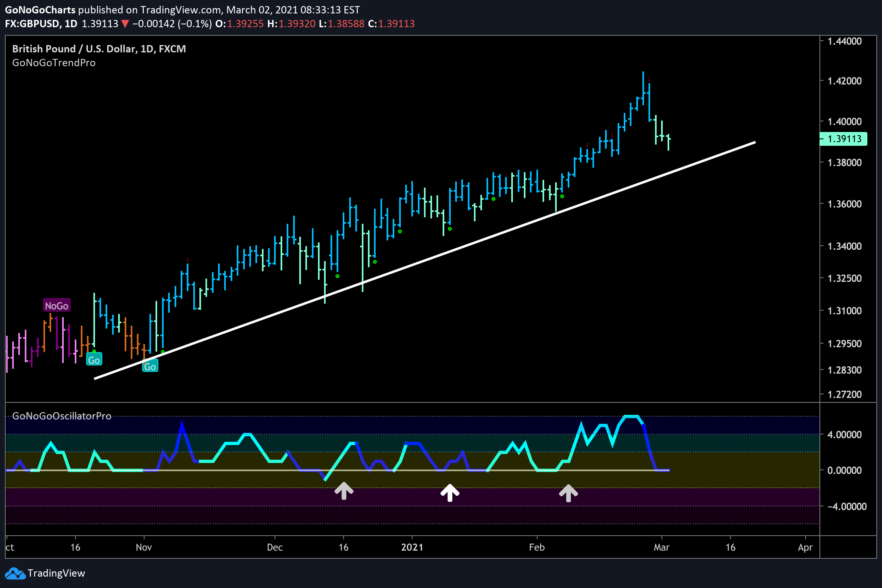Click the close price value C:1.39113

click(391, 24)
